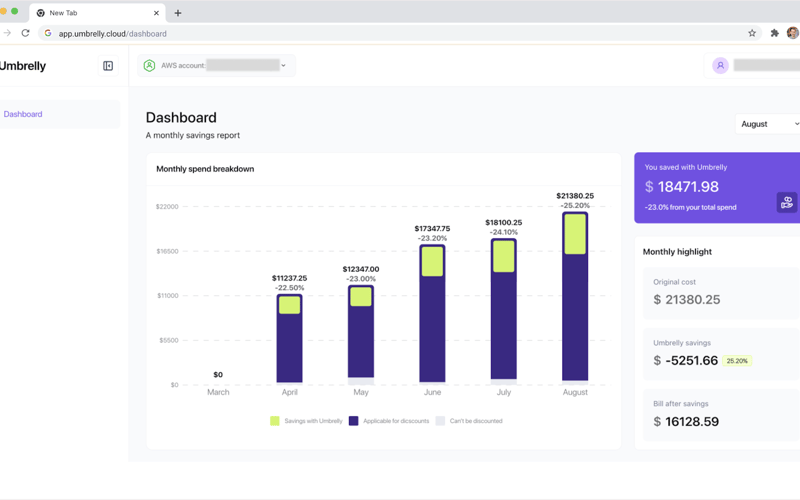
Task: Click the $11000 y-axis label
Action: pos(167,295)
